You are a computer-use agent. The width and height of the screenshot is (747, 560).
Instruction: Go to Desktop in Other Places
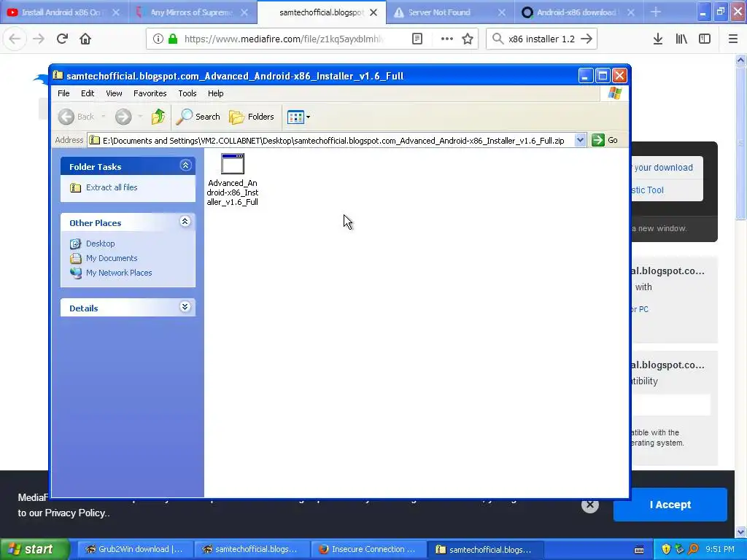(x=100, y=244)
